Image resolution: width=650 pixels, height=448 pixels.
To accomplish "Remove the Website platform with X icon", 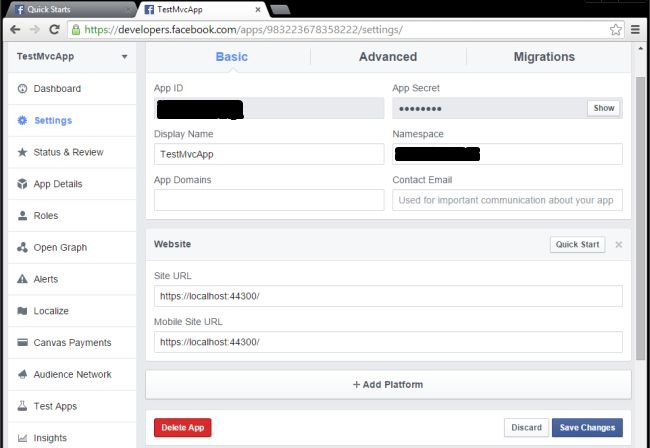I will [618, 245].
